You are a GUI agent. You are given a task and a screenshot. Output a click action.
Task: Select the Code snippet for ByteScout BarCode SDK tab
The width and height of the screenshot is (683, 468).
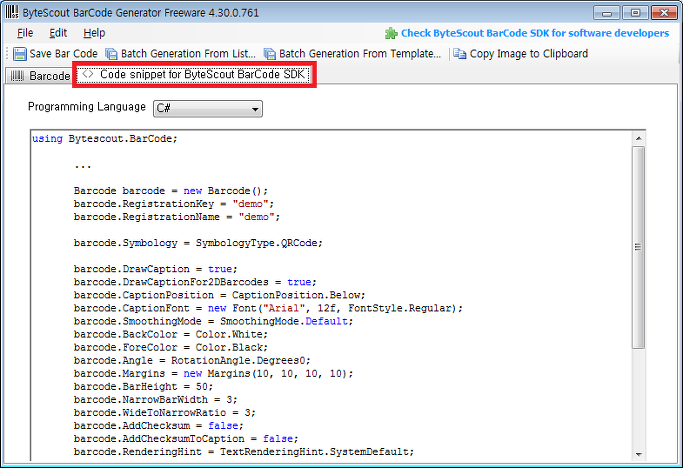coord(194,75)
